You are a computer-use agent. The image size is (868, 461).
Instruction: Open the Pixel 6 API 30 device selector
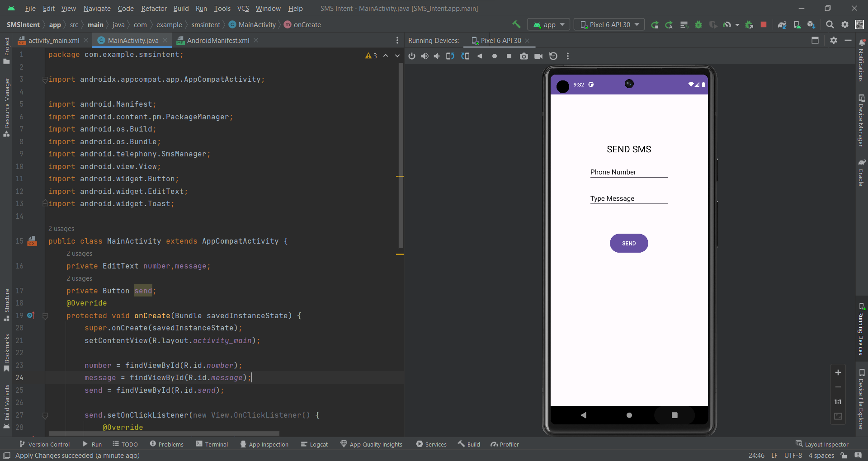coord(609,24)
